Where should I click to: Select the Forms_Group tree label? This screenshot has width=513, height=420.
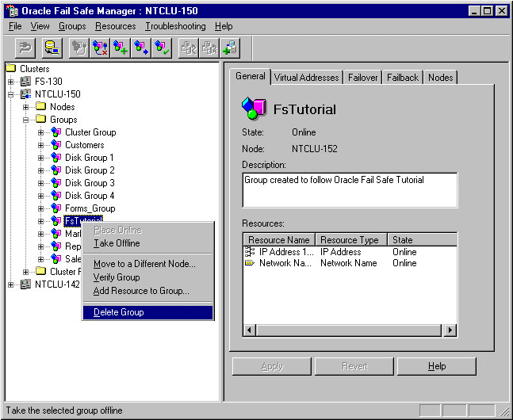[90, 208]
